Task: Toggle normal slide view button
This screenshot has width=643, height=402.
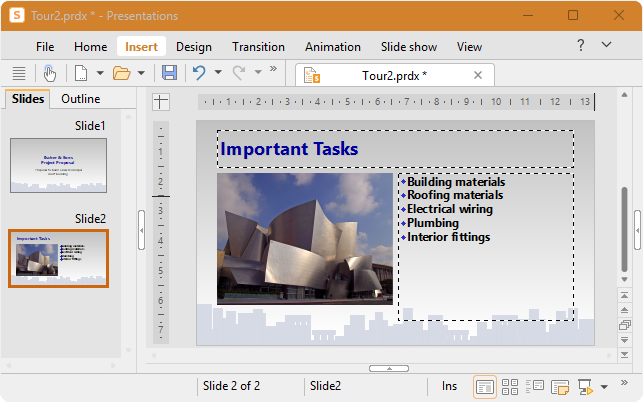Action: pyautogui.click(x=485, y=387)
